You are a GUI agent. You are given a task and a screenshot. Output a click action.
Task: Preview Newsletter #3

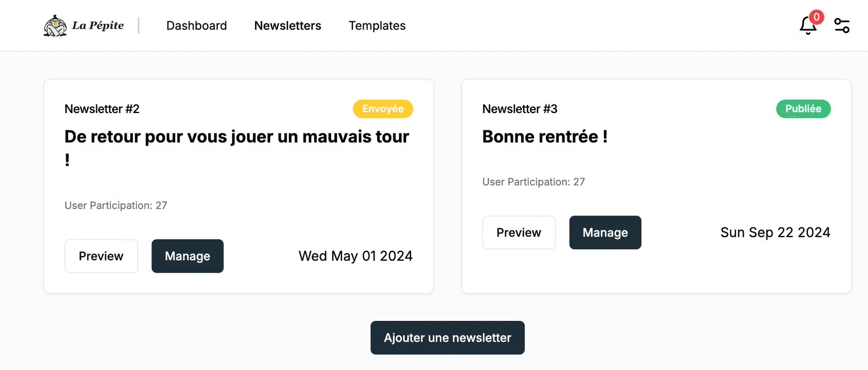click(518, 232)
